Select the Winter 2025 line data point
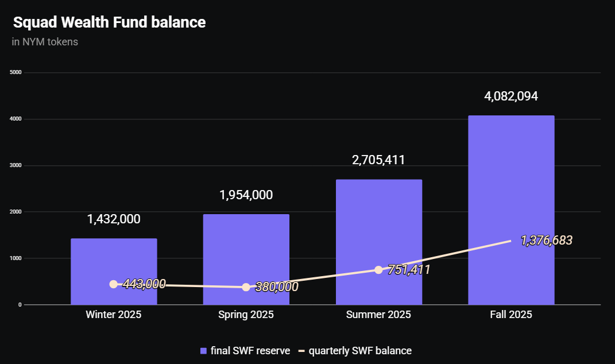The width and height of the screenshot is (615, 364). click(x=114, y=284)
